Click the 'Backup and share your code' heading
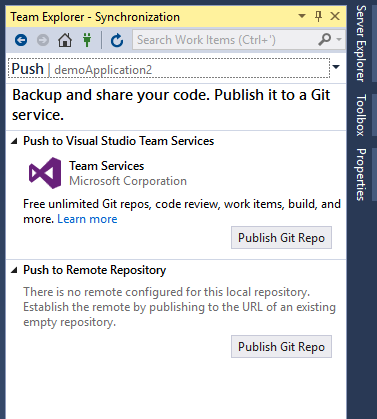This screenshot has height=419, width=377. [x=171, y=105]
